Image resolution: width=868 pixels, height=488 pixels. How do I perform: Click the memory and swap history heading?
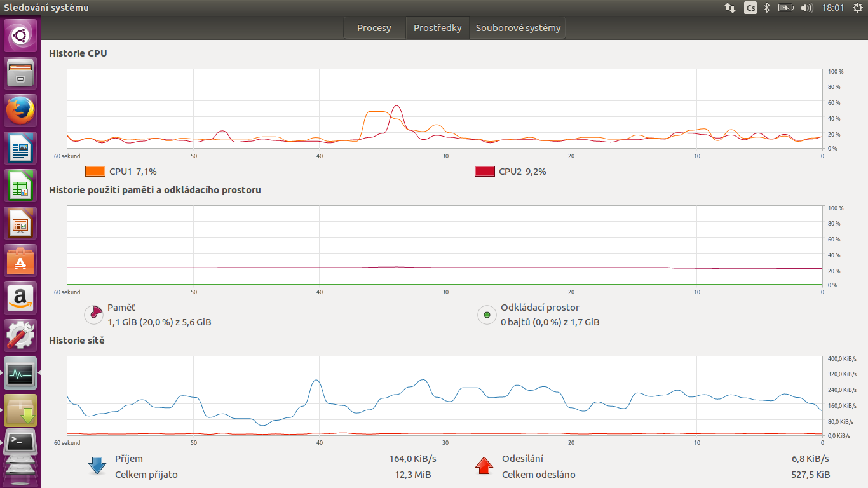[155, 189]
